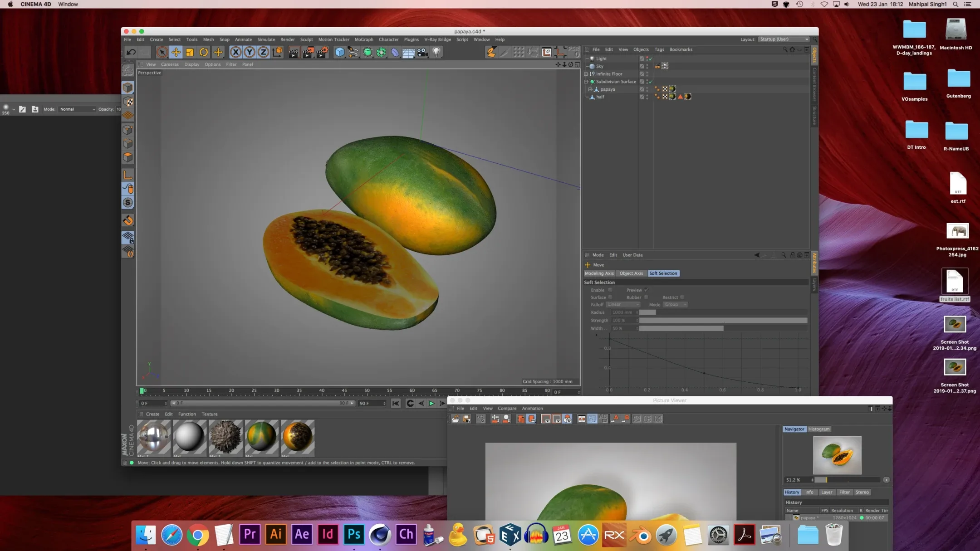Open the Falloff dropdown showing Linear

click(x=624, y=304)
